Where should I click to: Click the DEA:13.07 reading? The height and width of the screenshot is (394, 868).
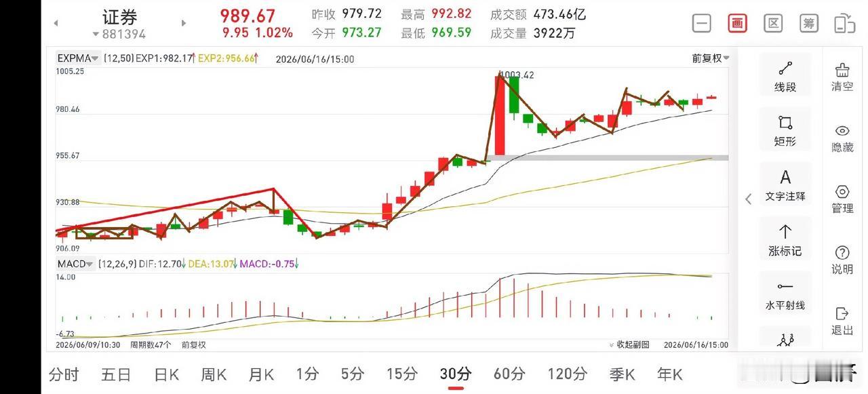(x=211, y=264)
